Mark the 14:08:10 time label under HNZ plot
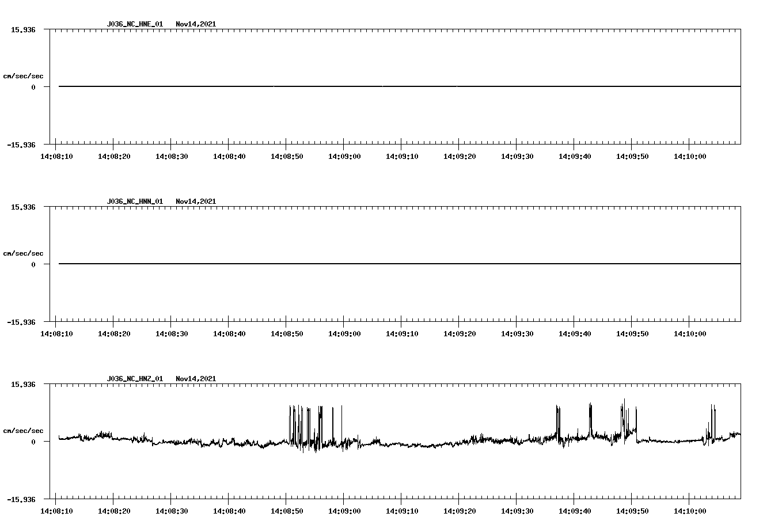 (56, 511)
